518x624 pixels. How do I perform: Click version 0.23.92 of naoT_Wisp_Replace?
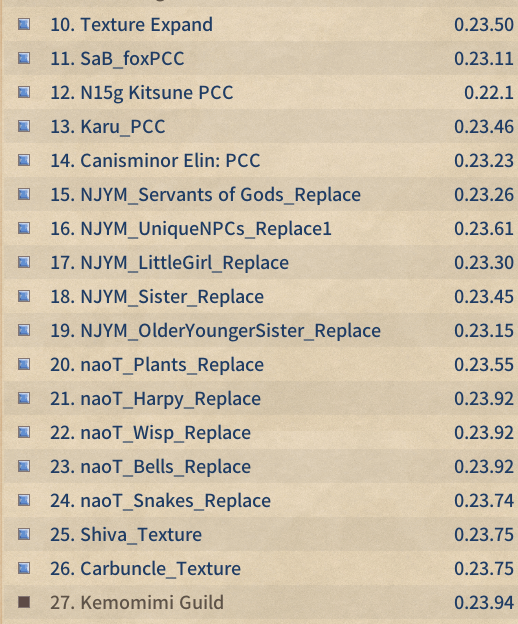click(484, 433)
